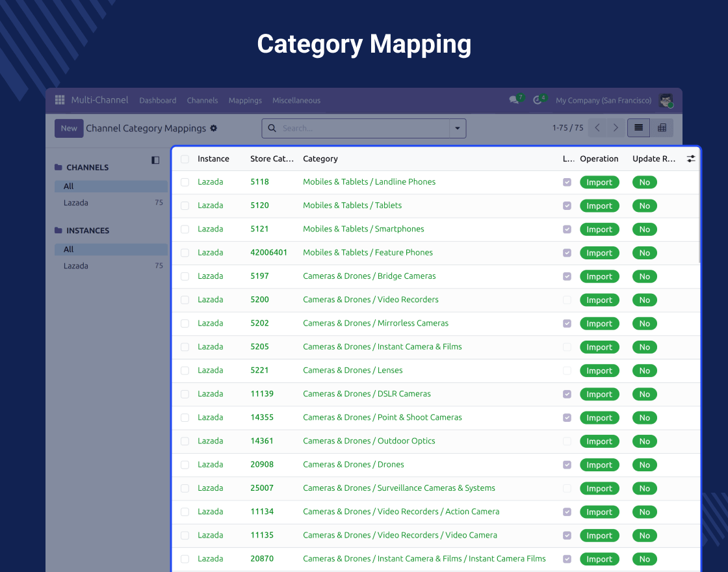Toggle leaf checkbox for Video Recorders 5200 row
728x572 pixels.
point(567,300)
